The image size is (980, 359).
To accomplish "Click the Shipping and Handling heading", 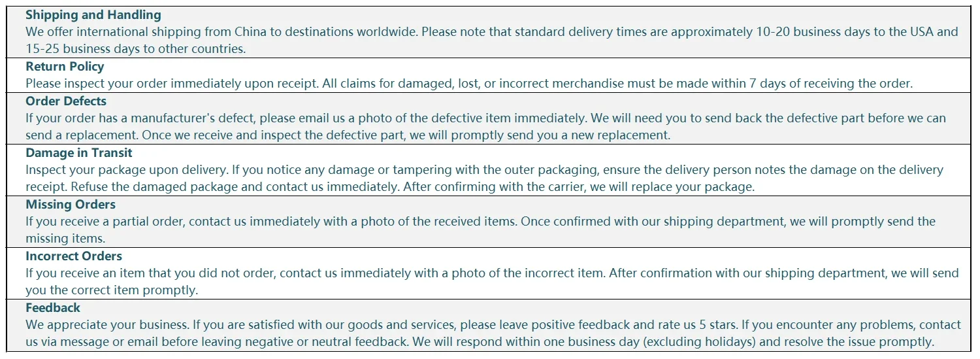I will (93, 14).
